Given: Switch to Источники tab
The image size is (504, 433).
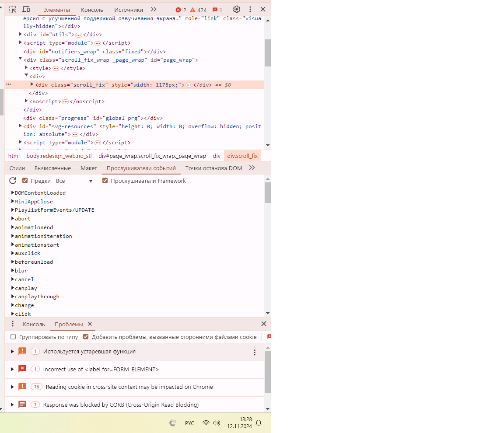Looking at the screenshot, I should (129, 10).
